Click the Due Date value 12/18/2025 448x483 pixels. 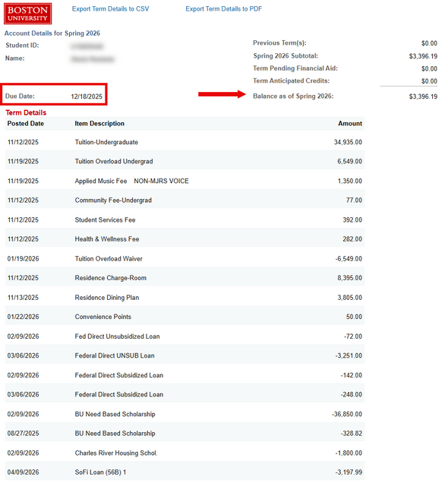pyautogui.click(x=87, y=96)
